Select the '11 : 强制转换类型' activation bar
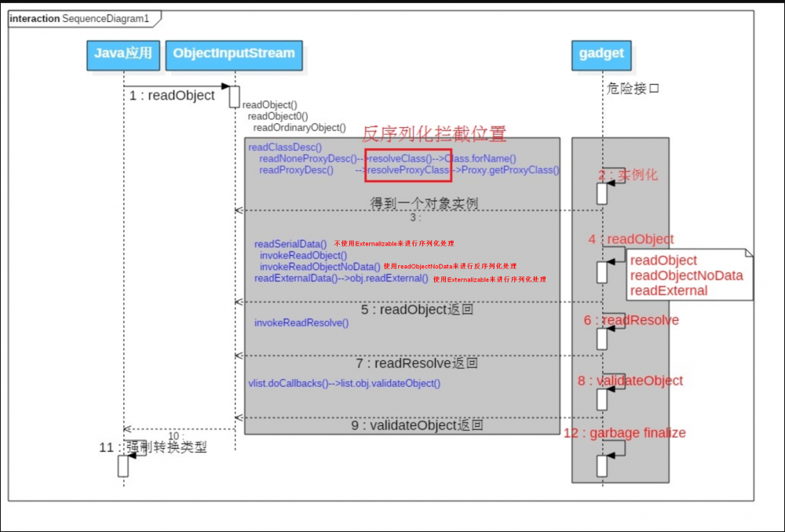The image size is (785, 532). (x=122, y=466)
